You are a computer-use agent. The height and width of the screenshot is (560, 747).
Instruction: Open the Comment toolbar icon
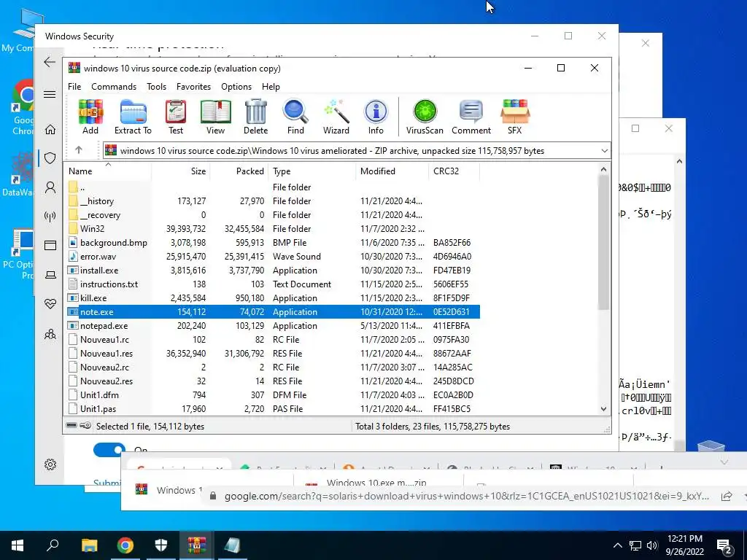point(471,117)
